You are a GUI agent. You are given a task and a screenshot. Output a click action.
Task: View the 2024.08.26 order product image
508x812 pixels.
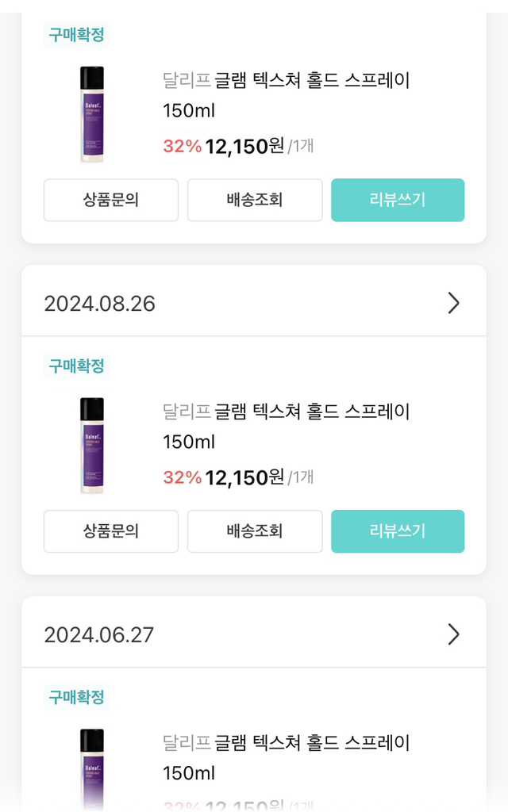click(91, 445)
